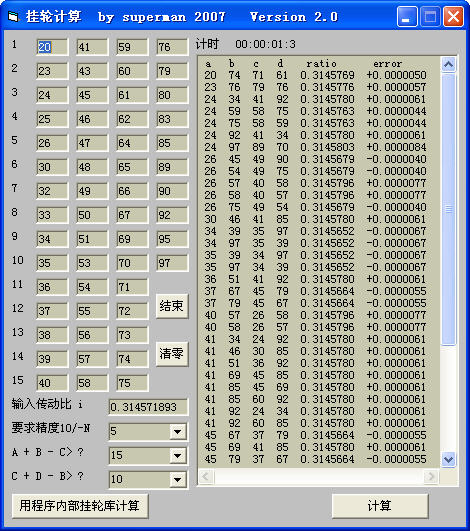This screenshot has height=531, width=470.
Task: Select result row 26 45 49 90
Action: (315, 159)
